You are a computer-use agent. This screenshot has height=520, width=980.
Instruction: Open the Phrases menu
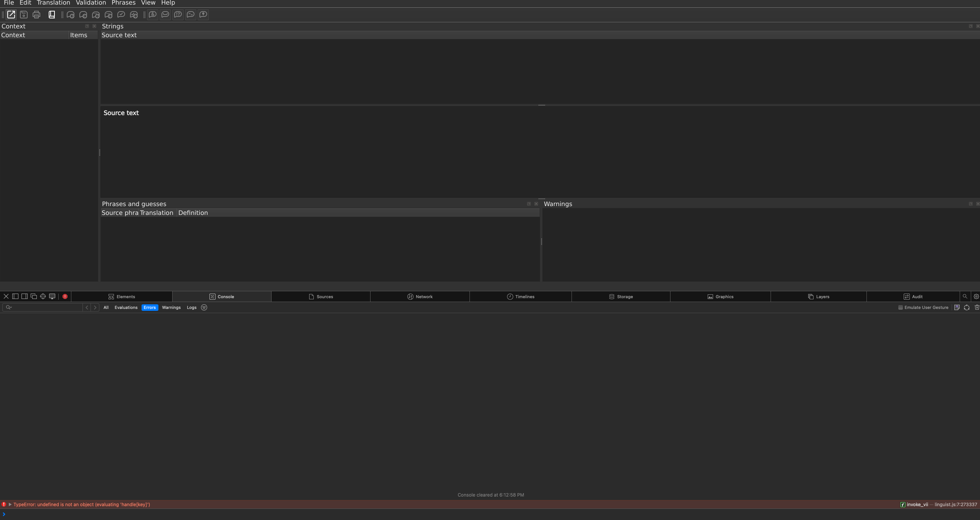[124, 3]
